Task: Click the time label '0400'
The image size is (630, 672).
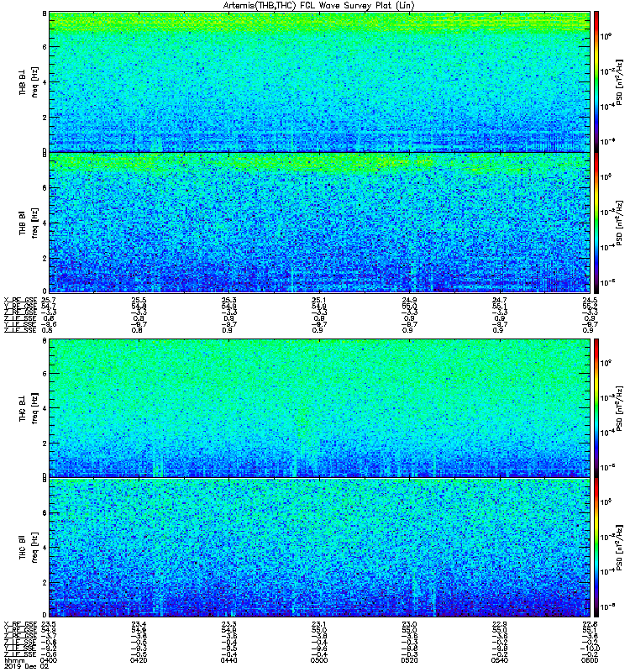Action: click(49, 660)
